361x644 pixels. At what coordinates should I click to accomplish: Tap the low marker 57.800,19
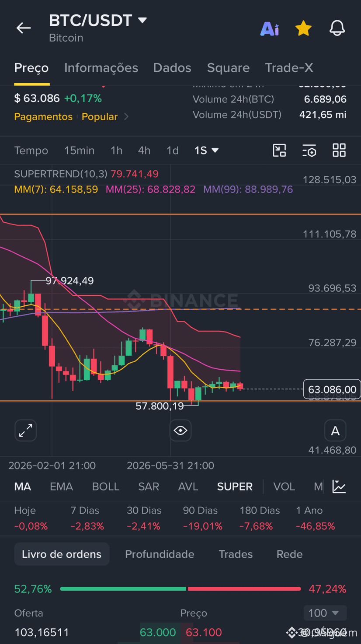coord(160,406)
